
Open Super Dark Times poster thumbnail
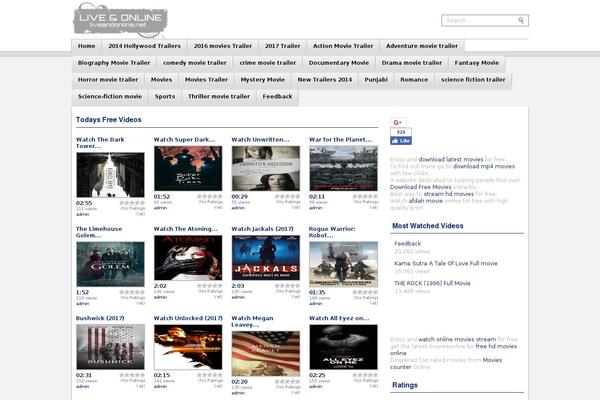pos(188,168)
